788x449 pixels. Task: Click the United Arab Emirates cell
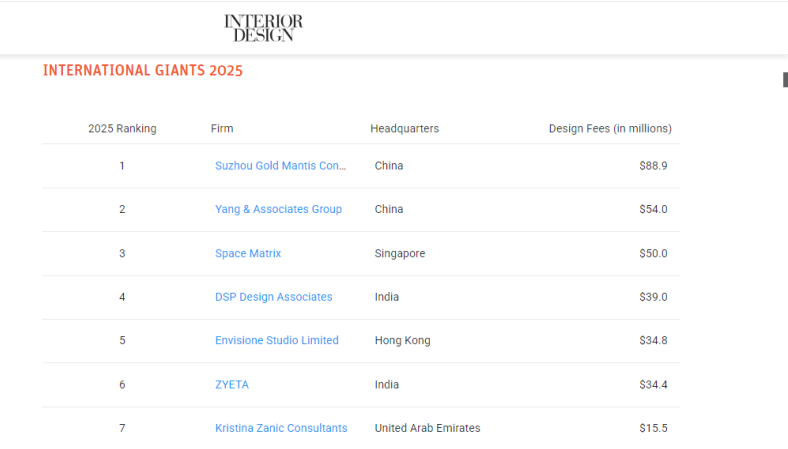[x=427, y=428]
